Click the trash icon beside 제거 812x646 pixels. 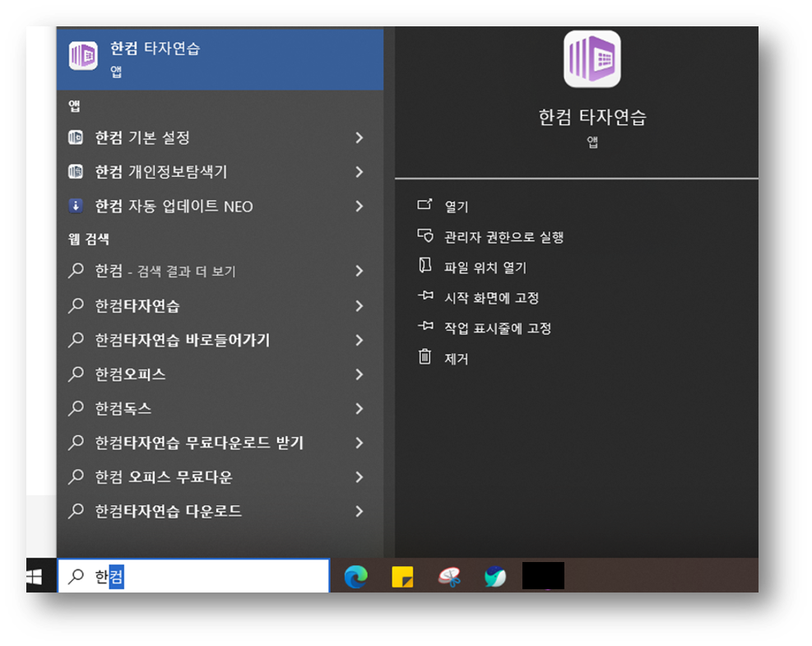pos(426,358)
